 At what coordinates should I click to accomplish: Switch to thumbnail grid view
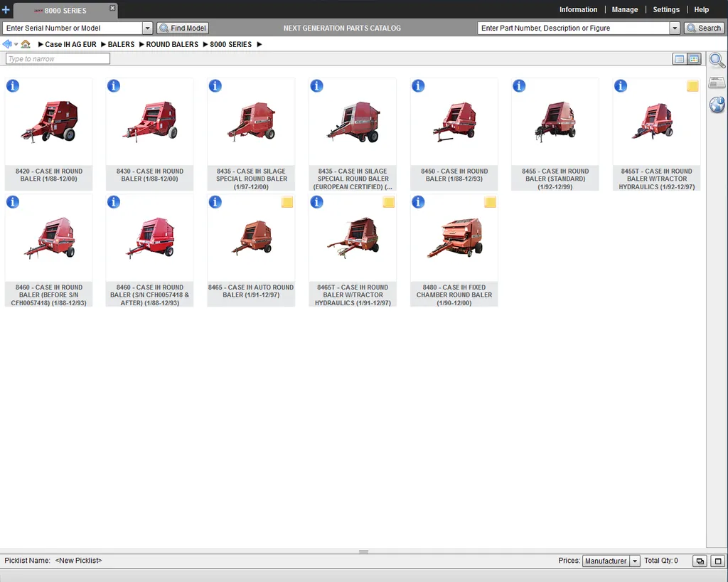[694, 59]
